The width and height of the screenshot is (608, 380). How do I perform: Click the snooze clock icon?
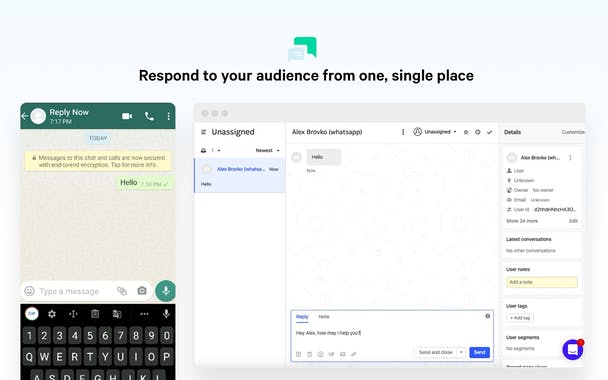pyautogui.click(x=478, y=132)
